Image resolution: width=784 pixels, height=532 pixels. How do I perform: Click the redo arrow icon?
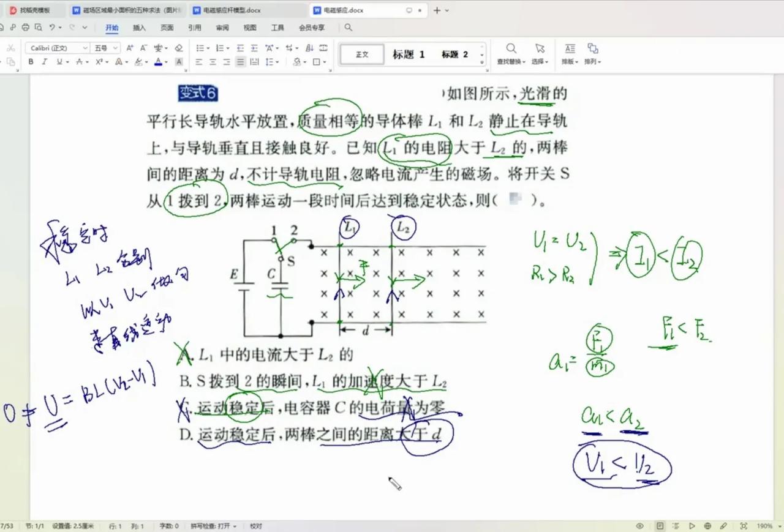click(72, 28)
